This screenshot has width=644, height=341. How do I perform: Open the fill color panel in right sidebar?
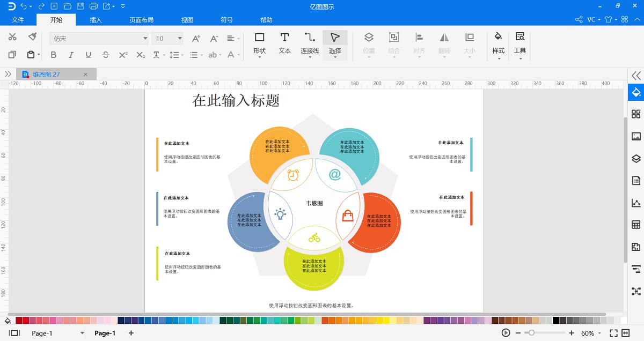pos(635,92)
